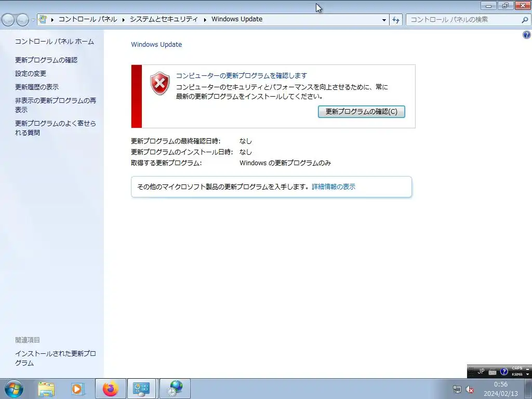The height and width of the screenshot is (399, 532).
Task: Click 更新プログラムの確認 in the sidebar
Action: 46,60
